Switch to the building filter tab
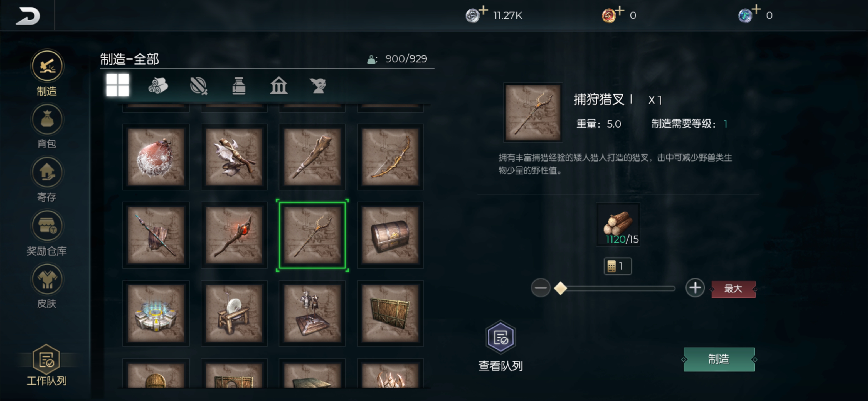Image resolution: width=868 pixels, height=401 pixels. coord(279,85)
